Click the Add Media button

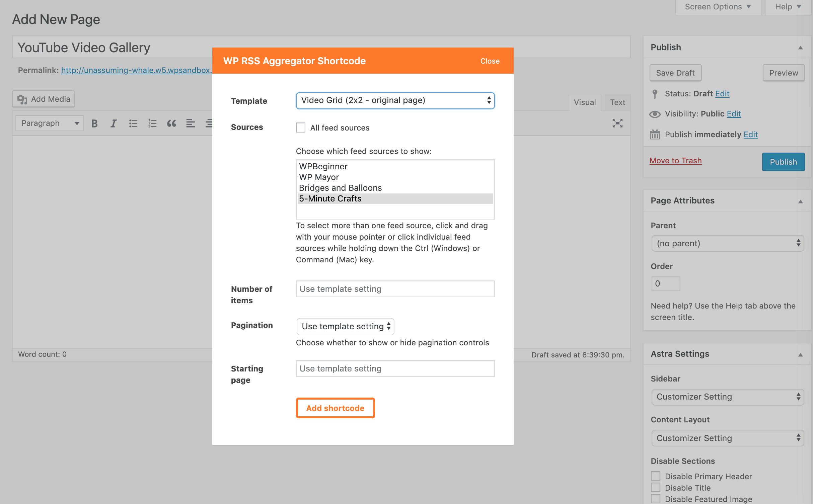point(44,99)
